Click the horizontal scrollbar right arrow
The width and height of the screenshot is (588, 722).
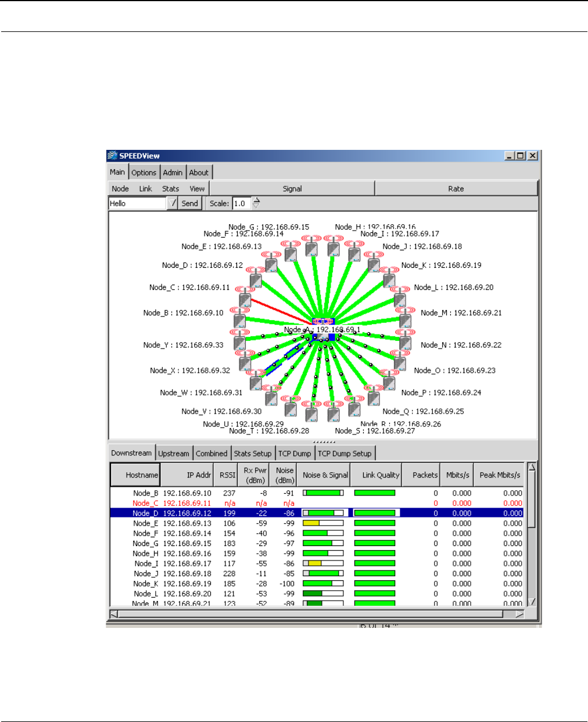click(x=519, y=613)
